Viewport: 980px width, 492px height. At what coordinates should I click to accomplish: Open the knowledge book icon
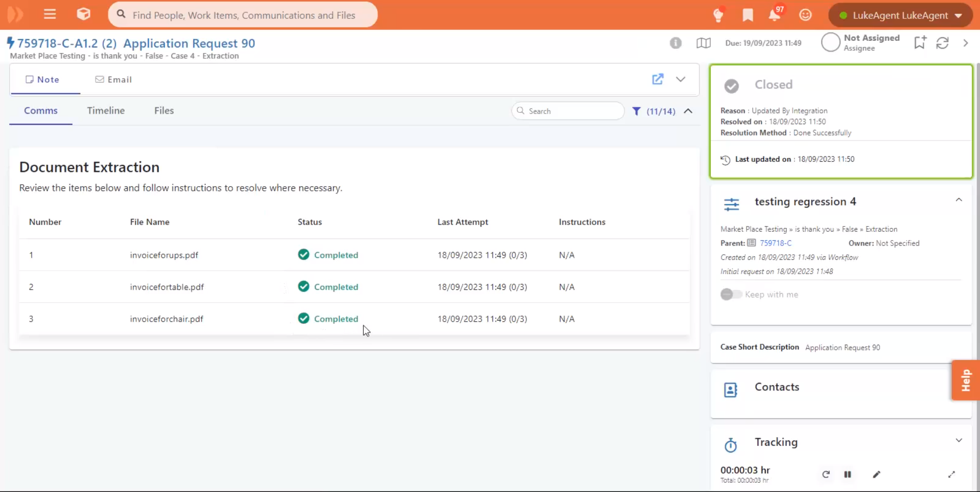(704, 43)
